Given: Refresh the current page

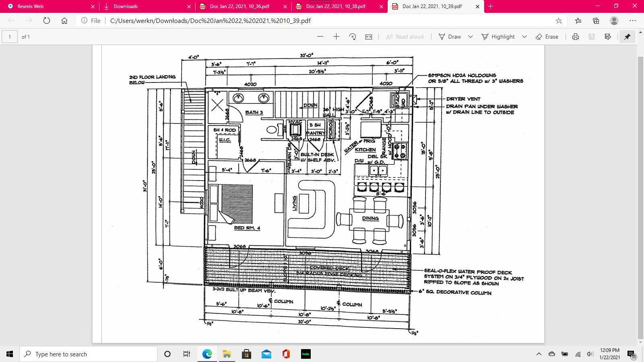Looking at the screenshot, I should tap(47, 21).
